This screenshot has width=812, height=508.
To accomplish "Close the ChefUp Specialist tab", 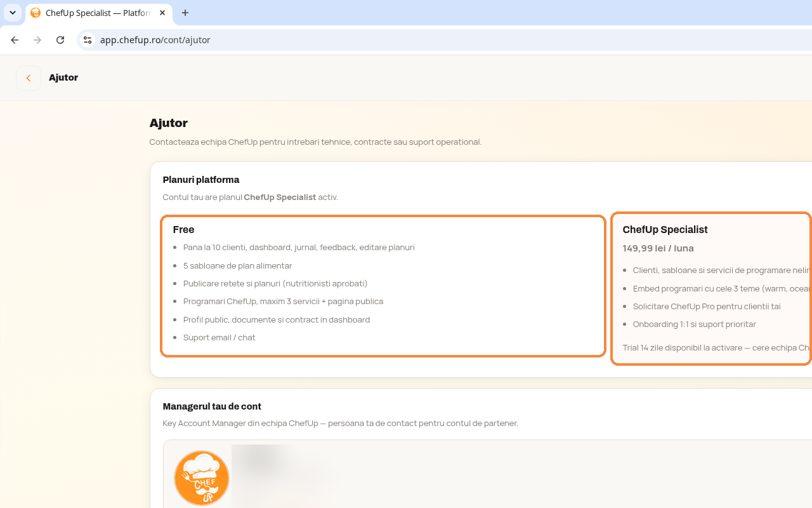I will tap(162, 13).
